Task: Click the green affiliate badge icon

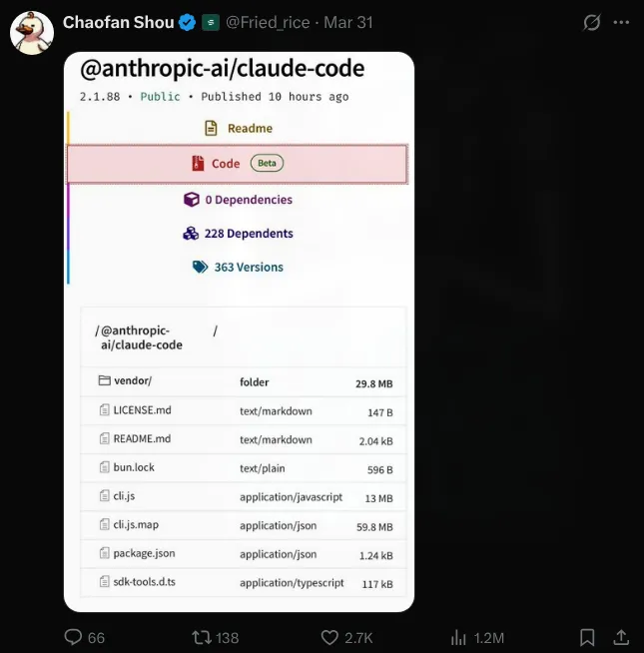Action: [x=211, y=22]
